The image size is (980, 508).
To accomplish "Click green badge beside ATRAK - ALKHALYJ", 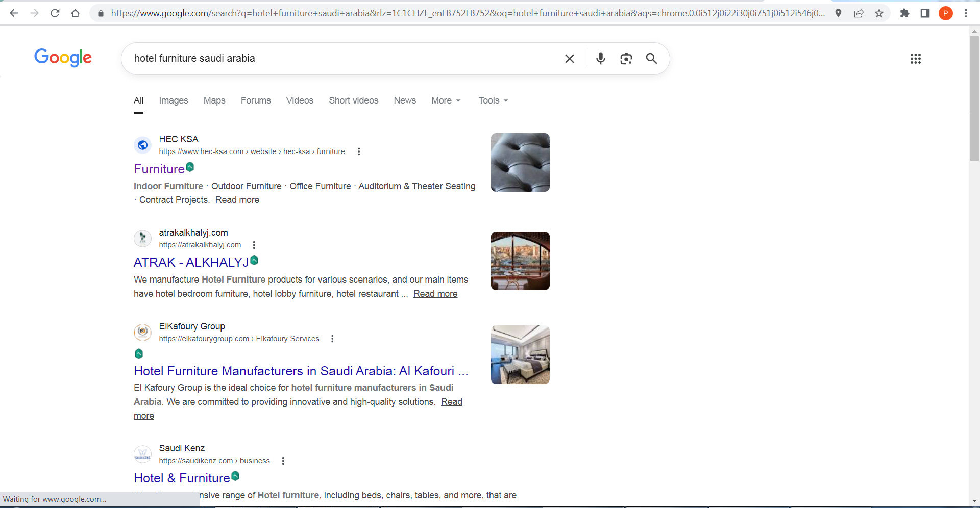I will pyautogui.click(x=254, y=260).
